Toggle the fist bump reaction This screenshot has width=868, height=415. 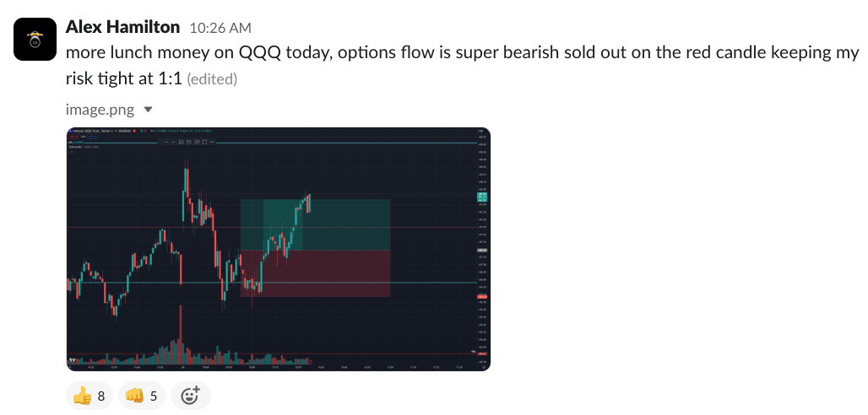coord(141,395)
